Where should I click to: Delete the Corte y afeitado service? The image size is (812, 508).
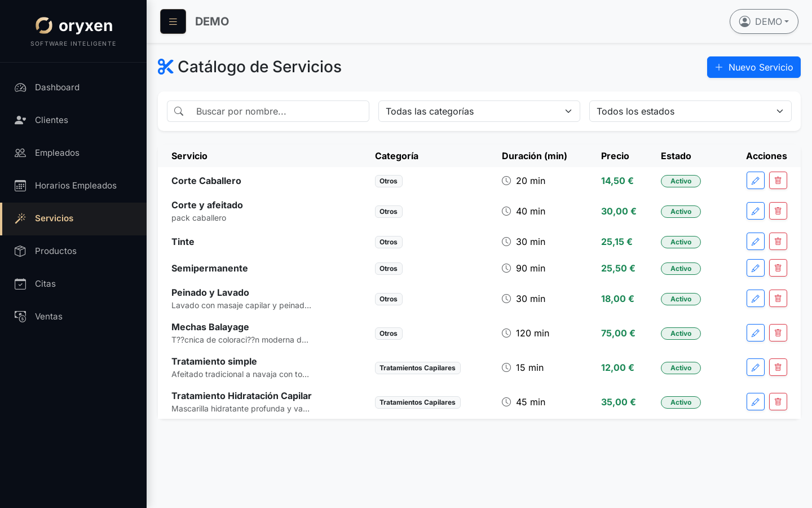coord(778,211)
